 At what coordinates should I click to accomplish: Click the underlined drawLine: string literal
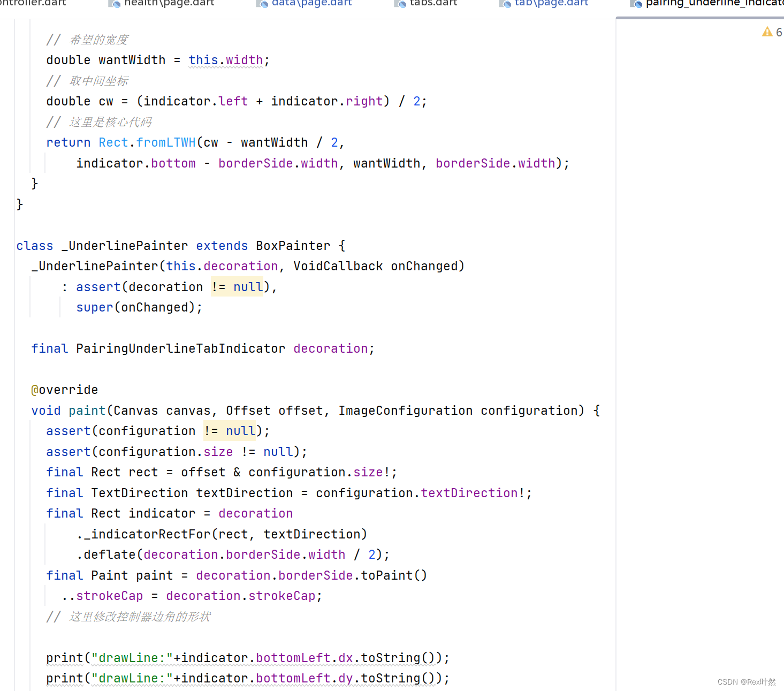click(130, 657)
